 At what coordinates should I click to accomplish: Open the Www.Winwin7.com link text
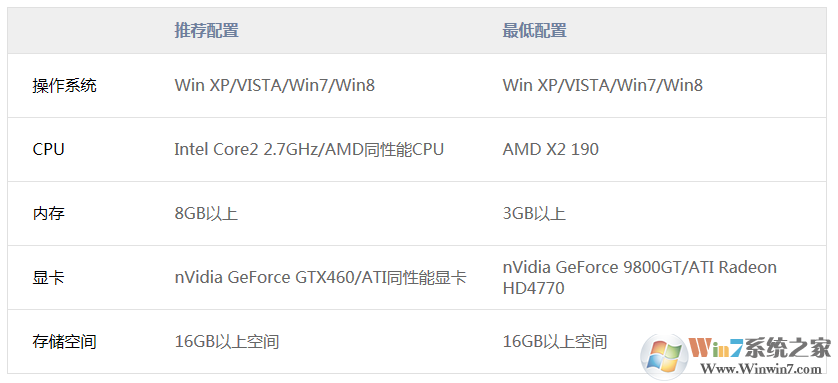tap(761, 369)
